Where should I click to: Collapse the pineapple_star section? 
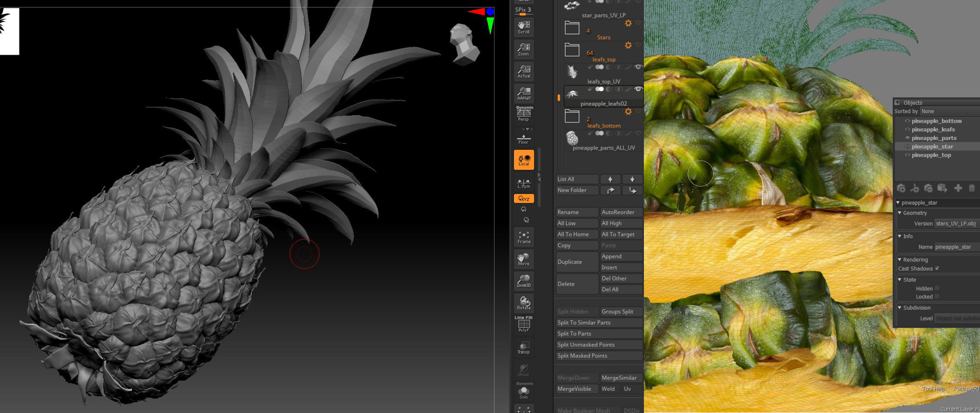click(x=898, y=203)
